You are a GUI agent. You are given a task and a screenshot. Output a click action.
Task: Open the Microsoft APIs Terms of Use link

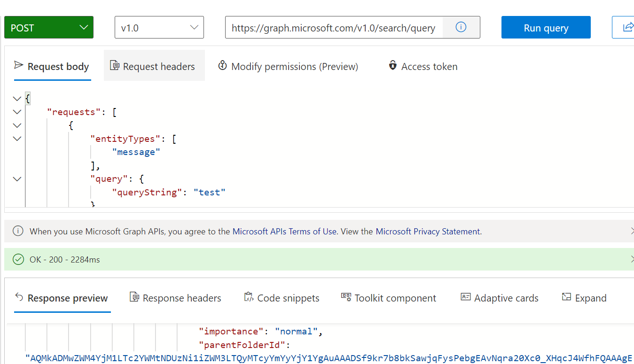click(x=284, y=231)
